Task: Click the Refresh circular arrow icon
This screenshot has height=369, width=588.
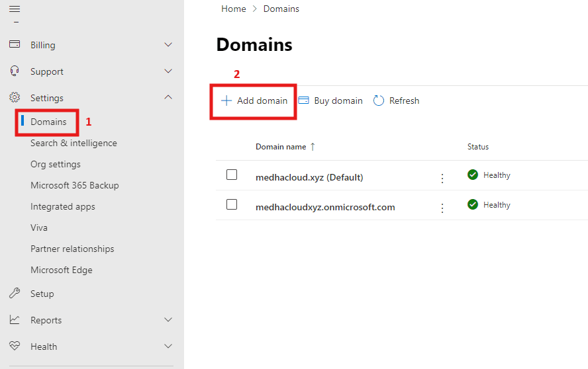Action: [x=379, y=101]
